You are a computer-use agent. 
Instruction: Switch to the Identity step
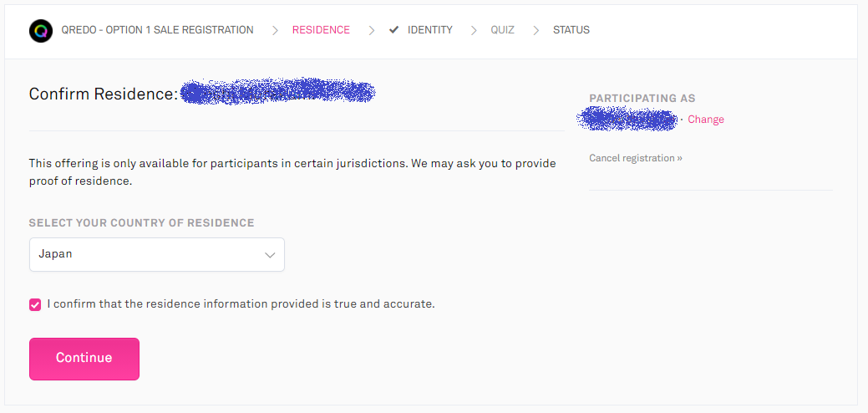click(429, 30)
